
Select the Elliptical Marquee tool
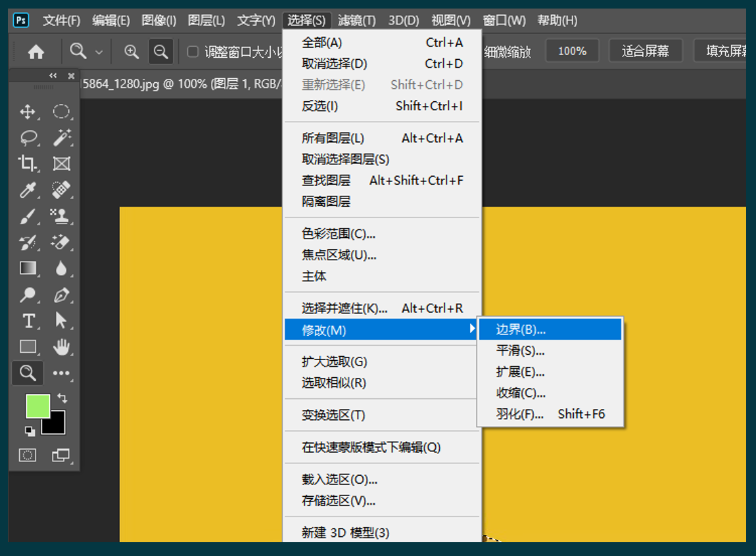pos(61,112)
